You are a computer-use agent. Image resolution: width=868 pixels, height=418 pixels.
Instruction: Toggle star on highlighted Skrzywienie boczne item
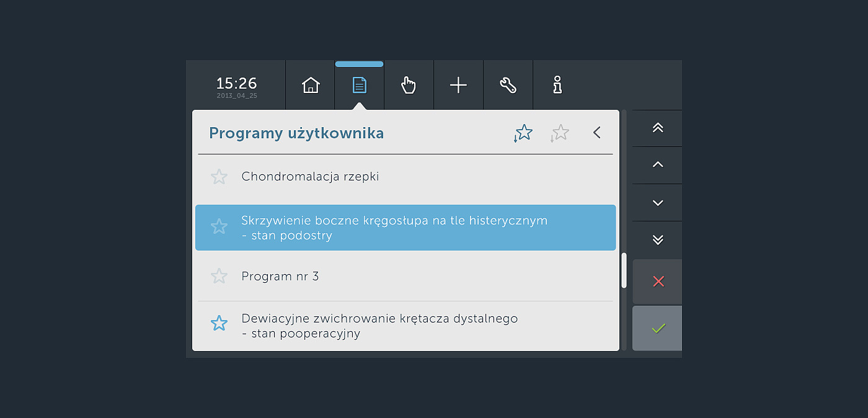click(219, 226)
